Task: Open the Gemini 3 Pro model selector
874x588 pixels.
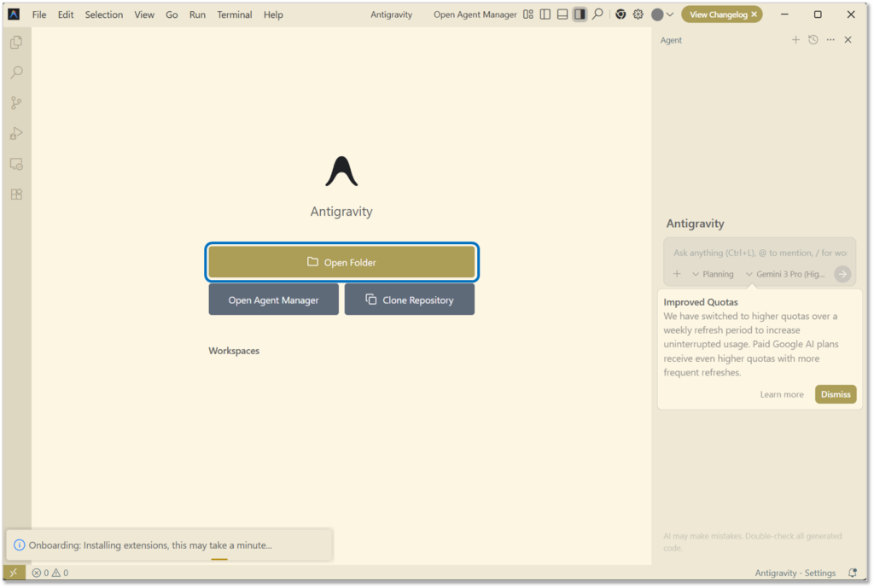Action: point(784,274)
